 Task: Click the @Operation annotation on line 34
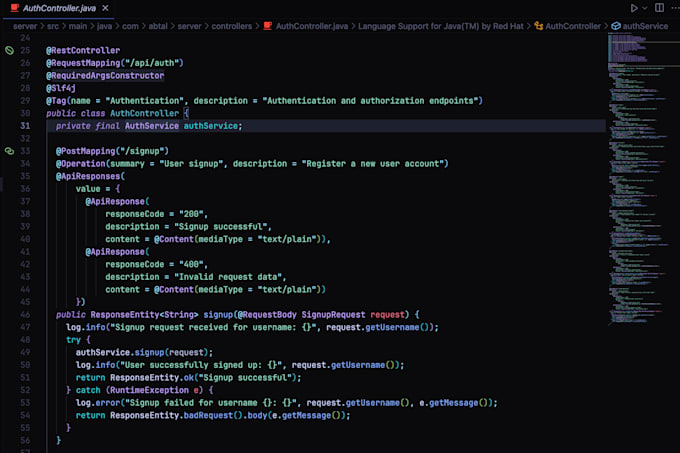81,163
